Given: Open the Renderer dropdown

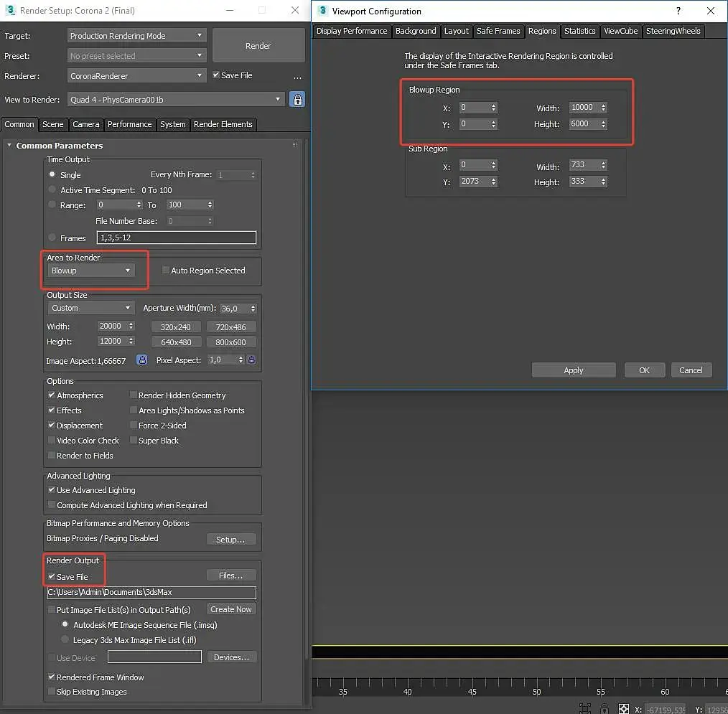Looking at the screenshot, I should coord(136,75).
